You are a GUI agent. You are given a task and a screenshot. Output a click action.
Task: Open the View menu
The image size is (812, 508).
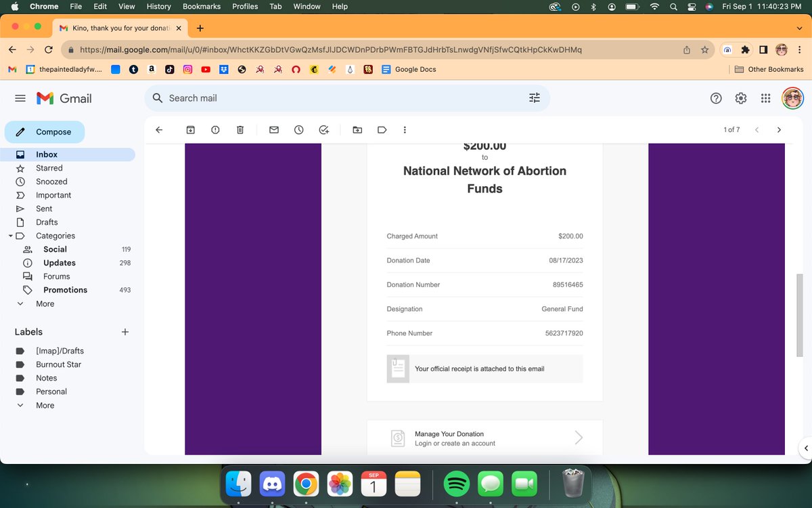click(127, 6)
